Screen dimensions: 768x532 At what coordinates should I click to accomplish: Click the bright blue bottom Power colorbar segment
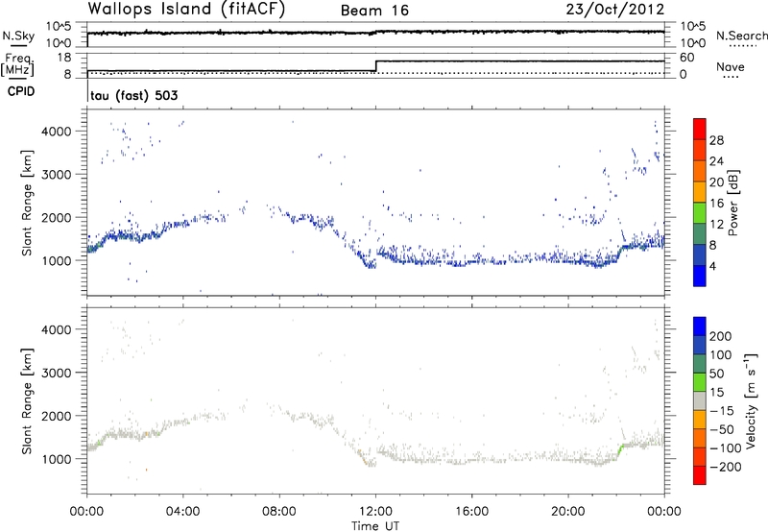(700, 276)
